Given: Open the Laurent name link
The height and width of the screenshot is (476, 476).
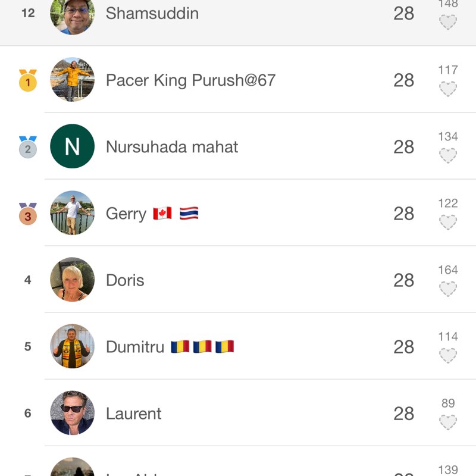Looking at the screenshot, I should click(x=133, y=414).
